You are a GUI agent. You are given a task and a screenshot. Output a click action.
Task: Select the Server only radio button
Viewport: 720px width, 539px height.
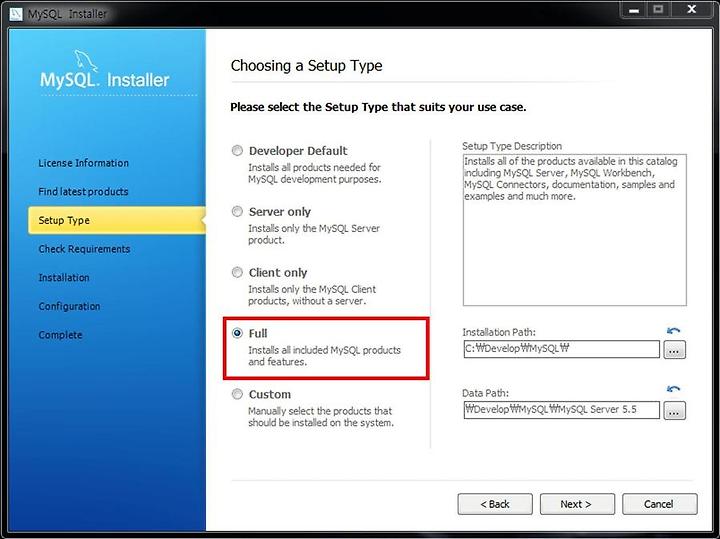[x=237, y=211]
